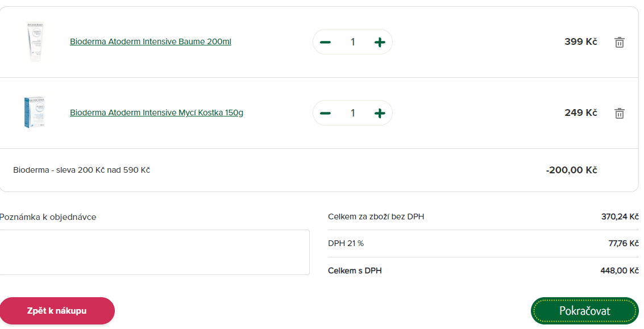
Task: Delete Bioderma Atoderm Intensive Baume from cart
Action: coord(620,42)
